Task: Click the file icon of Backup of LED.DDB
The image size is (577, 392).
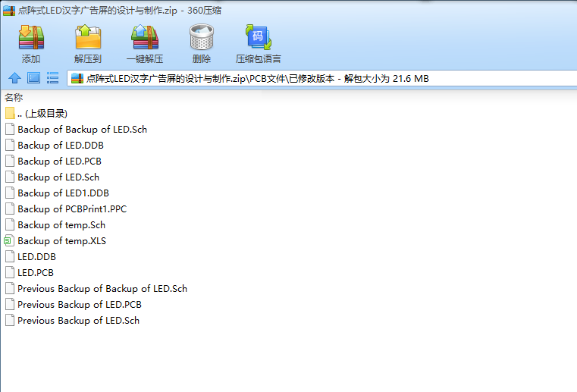Action: (x=10, y=146)
